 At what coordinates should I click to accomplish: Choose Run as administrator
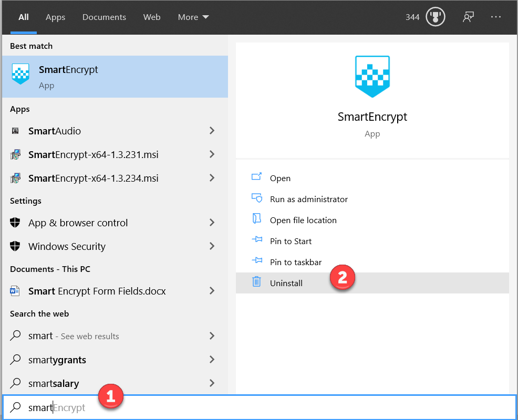pyautogui.click(x=372, y=199)
